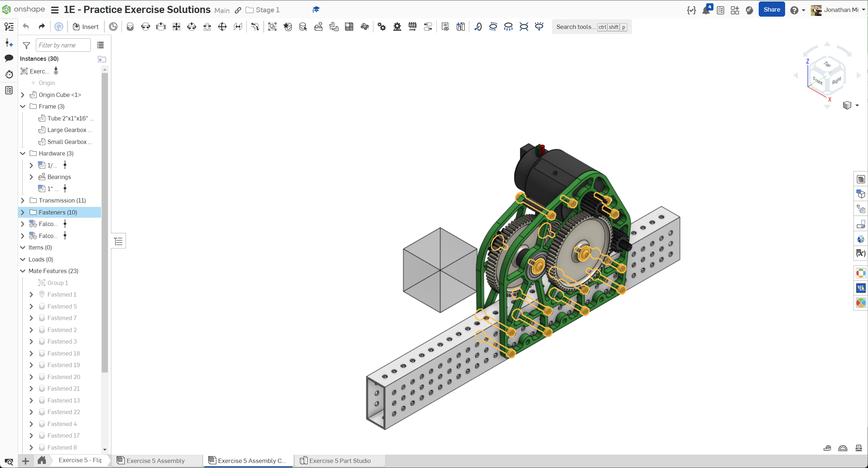The width and height of the screenshot is (868, 468).
Task: Open the view cube display dropdown
Action: 857,106
